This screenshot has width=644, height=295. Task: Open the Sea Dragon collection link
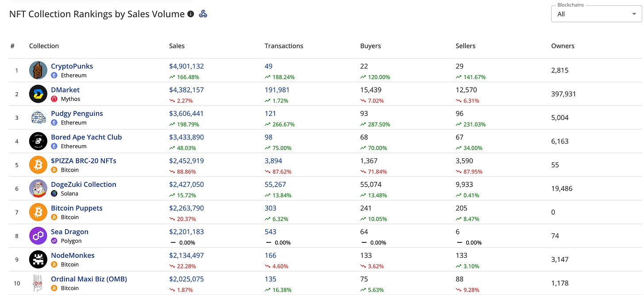pos(69,232)
